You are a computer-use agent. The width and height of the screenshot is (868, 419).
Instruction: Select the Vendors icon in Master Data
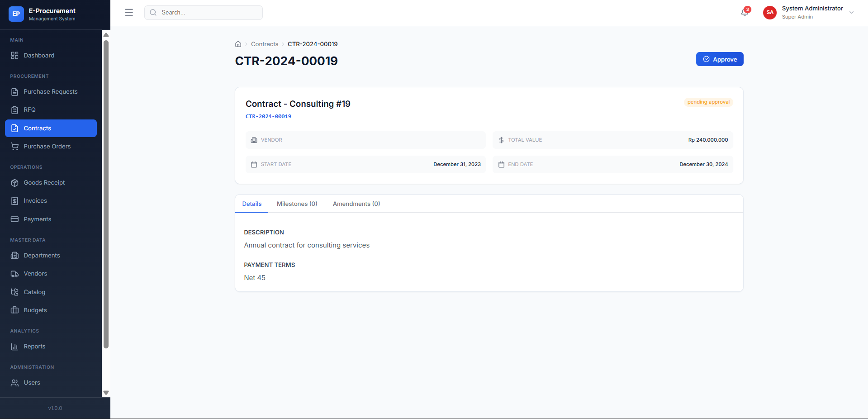15,273
